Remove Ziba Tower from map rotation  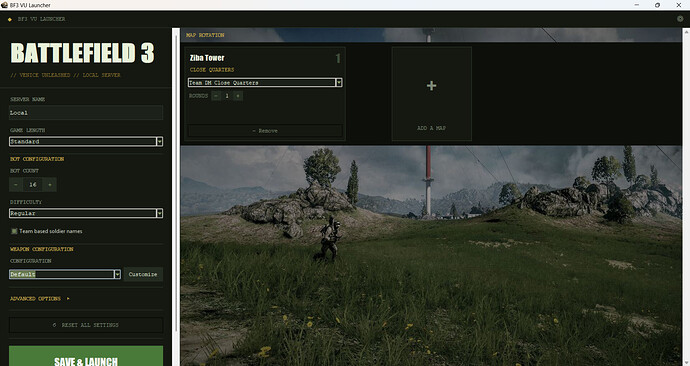(265, 131)
